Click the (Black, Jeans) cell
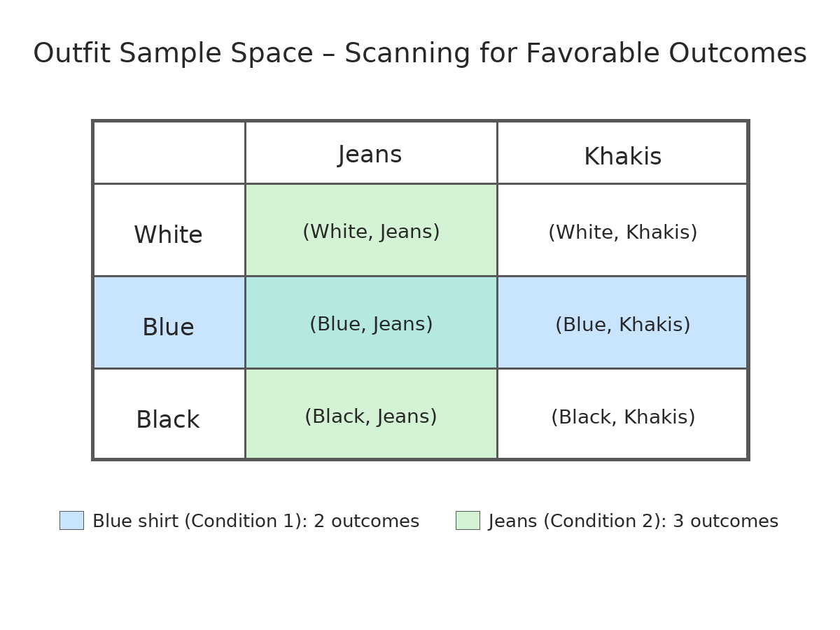 coord(371,414)
